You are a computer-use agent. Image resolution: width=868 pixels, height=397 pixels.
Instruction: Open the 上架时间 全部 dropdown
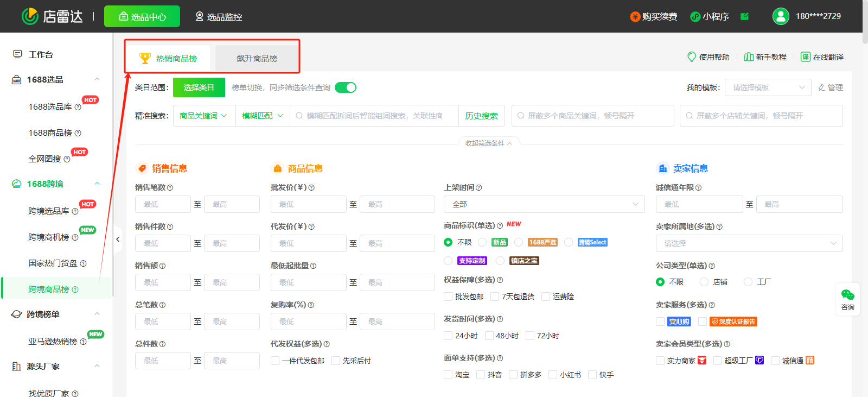click(544, 204)
